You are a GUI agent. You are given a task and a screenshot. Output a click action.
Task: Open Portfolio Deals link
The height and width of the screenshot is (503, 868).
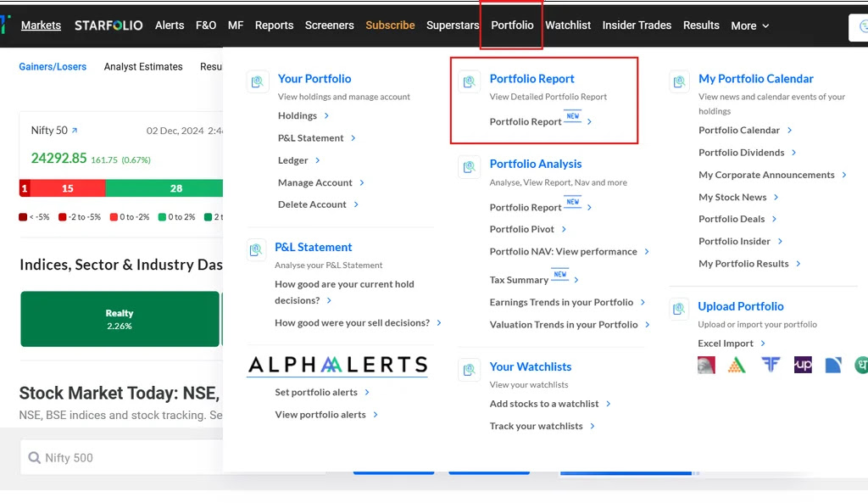732,219
